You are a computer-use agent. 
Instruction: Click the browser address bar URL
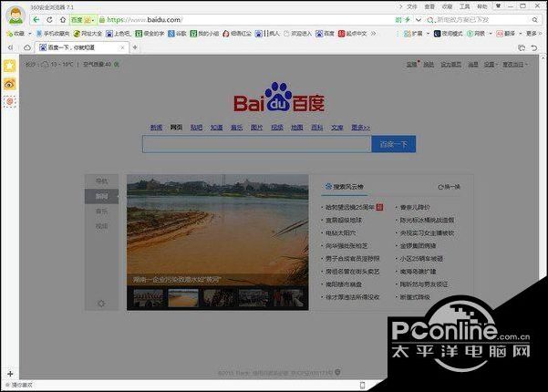click(145, 20)
